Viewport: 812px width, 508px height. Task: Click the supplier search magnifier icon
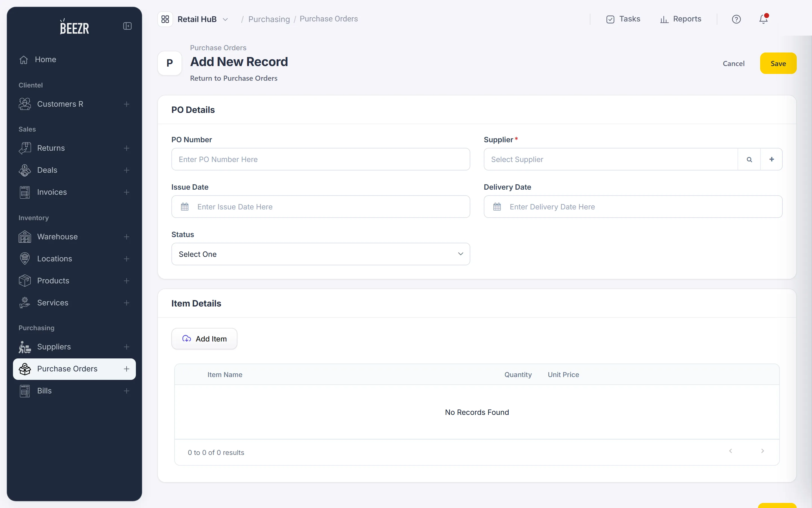[749, 159]
